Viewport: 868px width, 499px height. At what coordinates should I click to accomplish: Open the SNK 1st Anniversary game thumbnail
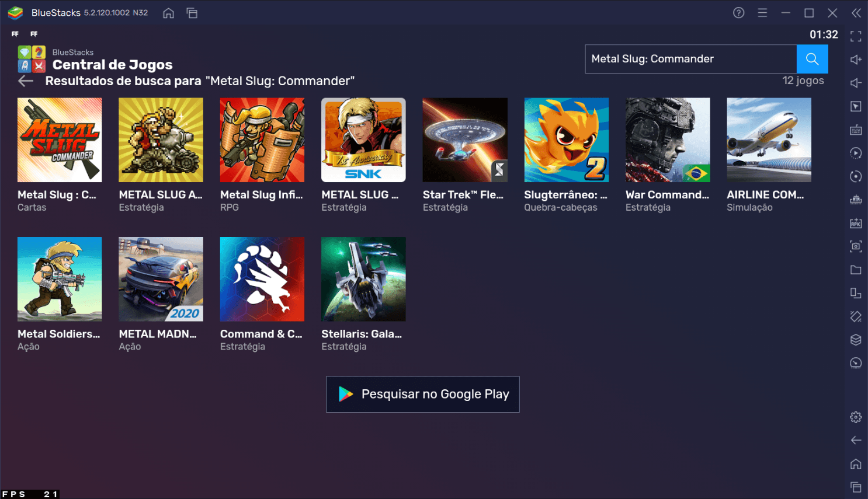[363, 140]
